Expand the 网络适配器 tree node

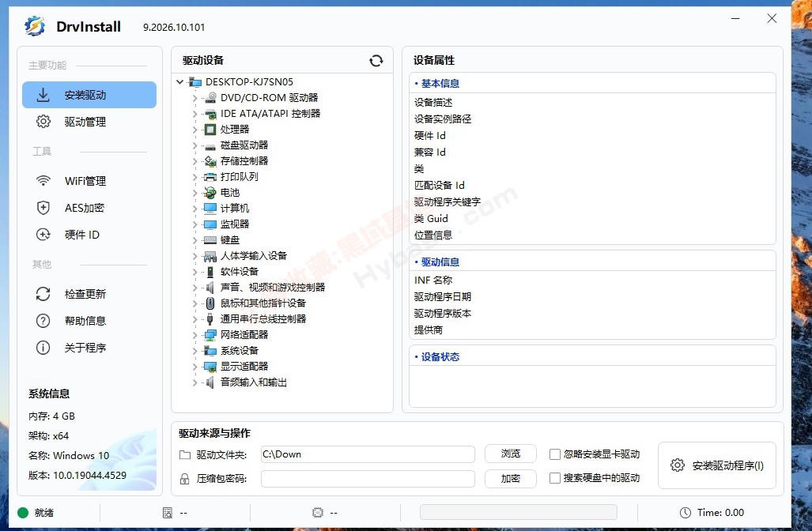[x=195, y=335]
